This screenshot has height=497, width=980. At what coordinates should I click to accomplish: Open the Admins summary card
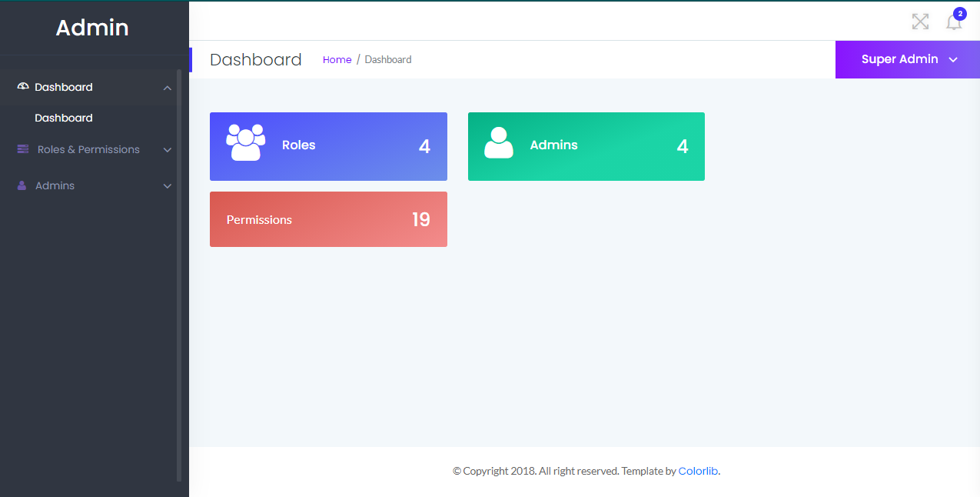[x=586, y=146]
